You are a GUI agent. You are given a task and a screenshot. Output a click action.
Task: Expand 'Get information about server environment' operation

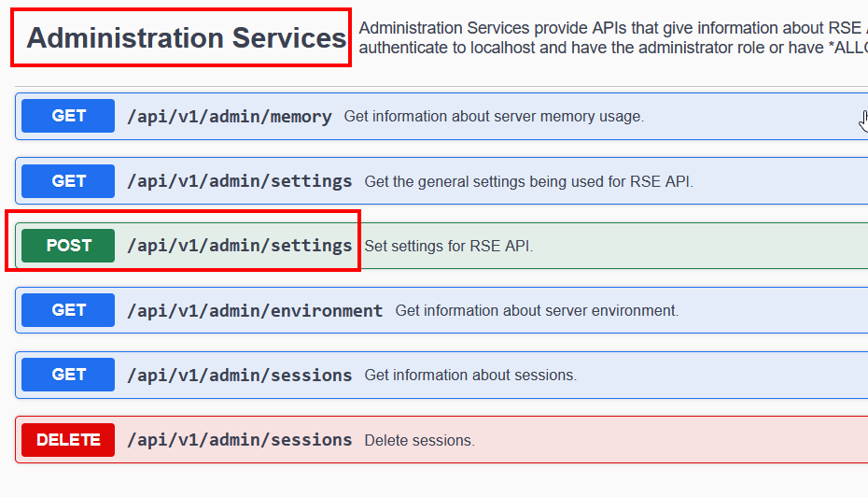pos(537,310)
